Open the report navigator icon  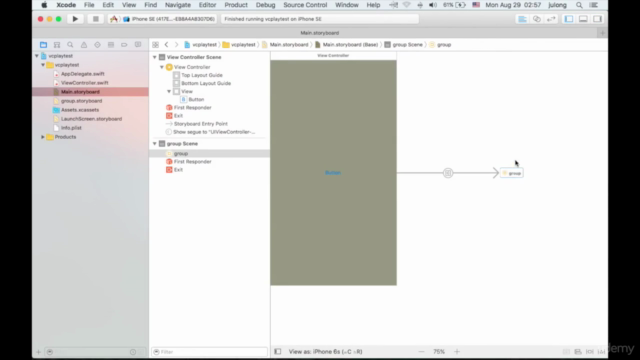click(138, 44)
